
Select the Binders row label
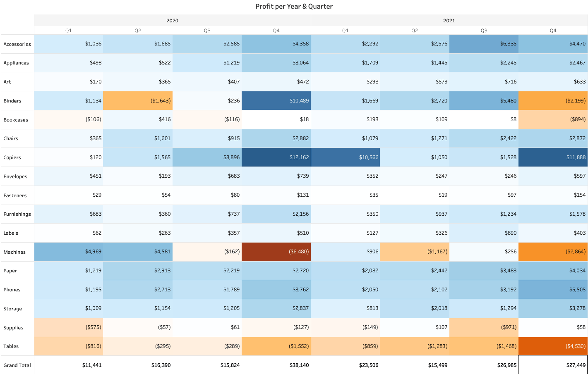click(x=12, y=101)
